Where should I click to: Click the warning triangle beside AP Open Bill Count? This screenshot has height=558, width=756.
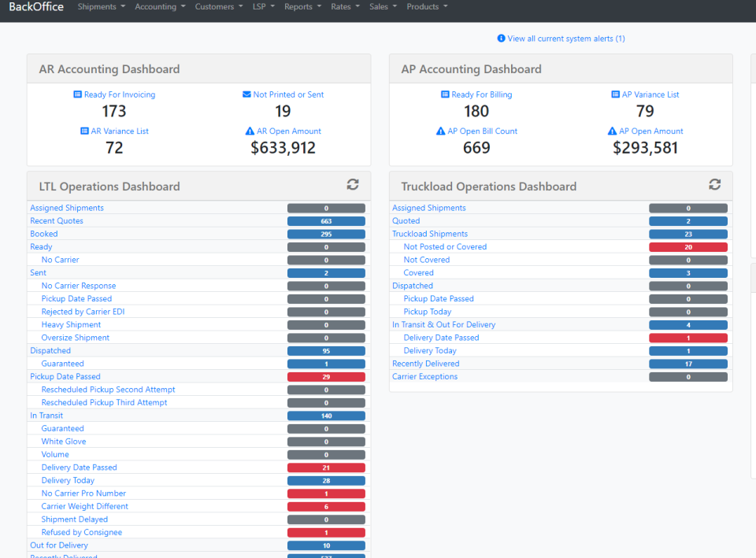pos(443,131)
